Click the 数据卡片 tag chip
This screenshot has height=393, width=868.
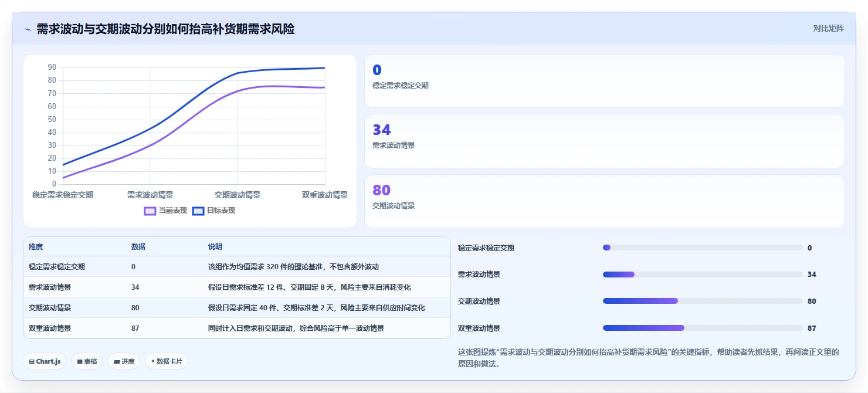coord(167,361)
